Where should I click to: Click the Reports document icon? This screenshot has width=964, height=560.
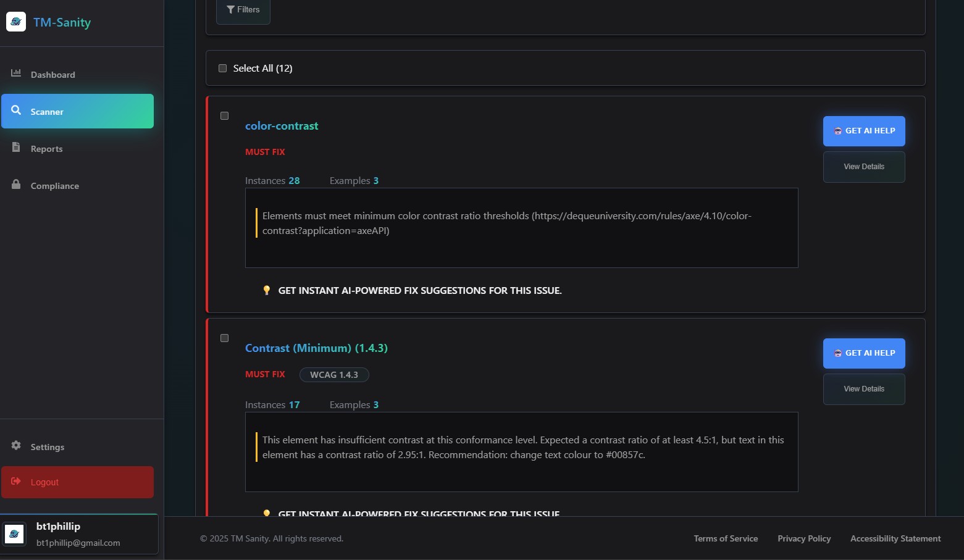16,148
